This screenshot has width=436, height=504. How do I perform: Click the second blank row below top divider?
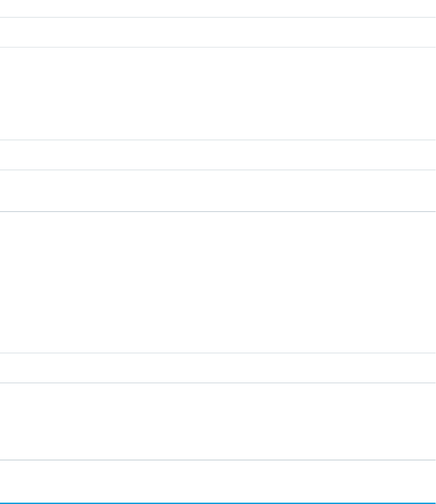coord(218,32)
